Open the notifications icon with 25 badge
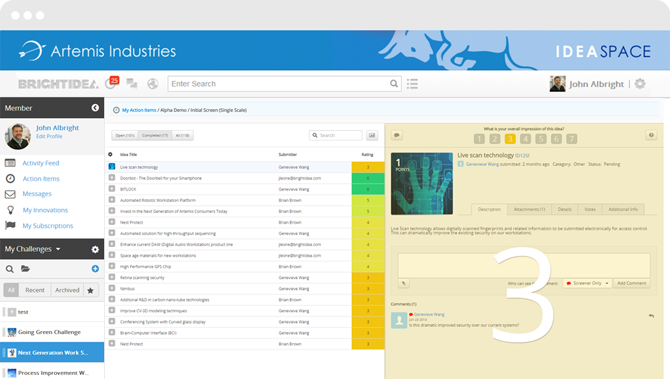670x379 pixels. (112, 83)
